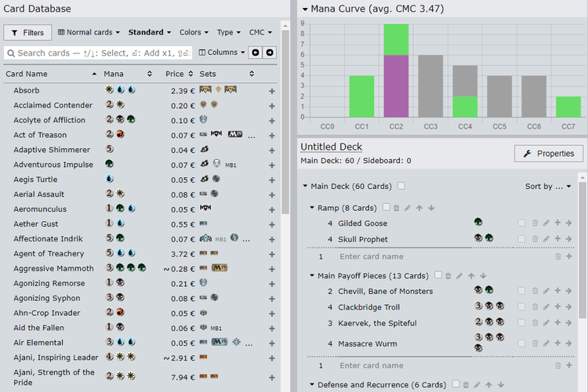Click the next page arrow beside Columns
Viewport: 588px width, 392px height.
point(270,53)
